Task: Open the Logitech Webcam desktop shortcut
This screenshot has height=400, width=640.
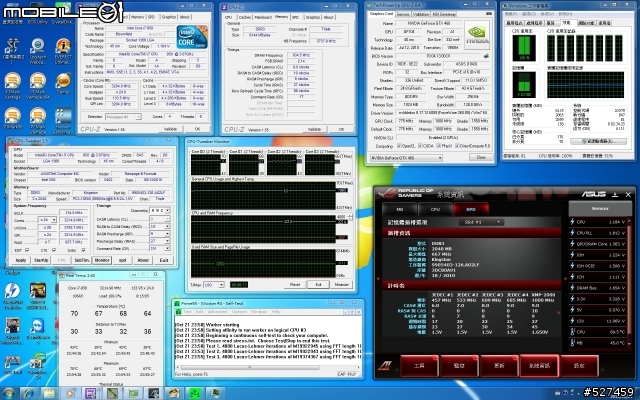Action: (38, 51)
